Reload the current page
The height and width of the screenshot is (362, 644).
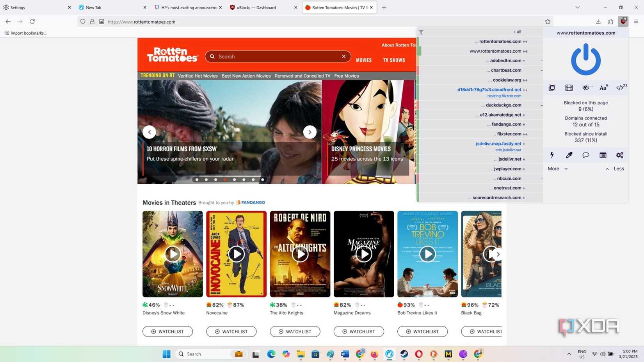pos(32,21)
